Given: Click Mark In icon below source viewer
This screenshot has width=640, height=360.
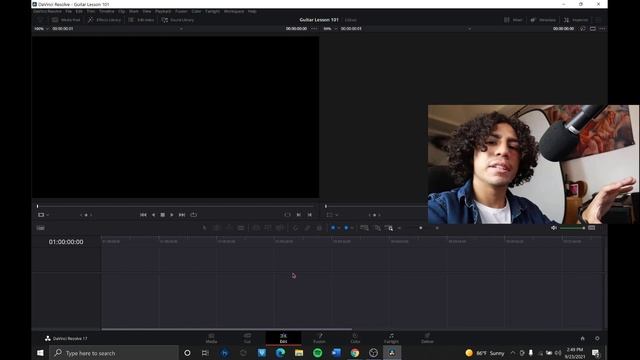Looking at the screenshot, I should click(x=299, y=215).
